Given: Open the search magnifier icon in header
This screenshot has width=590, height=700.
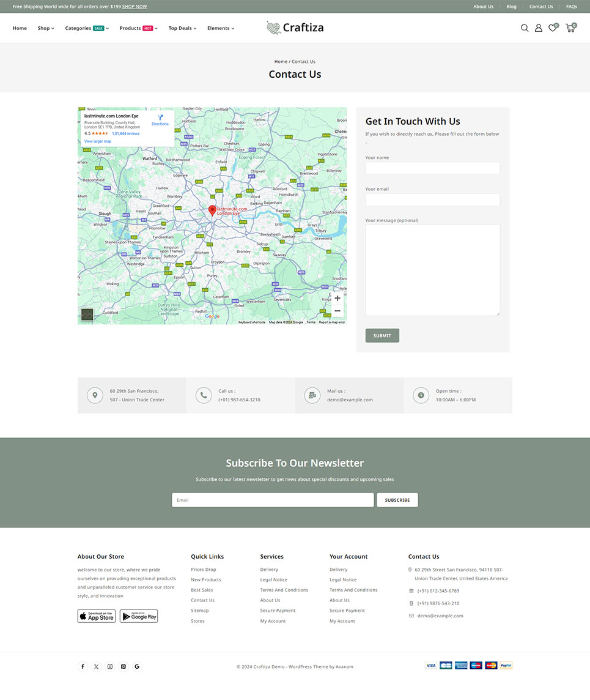Looking at the screenshot, I should coord(524,28).
